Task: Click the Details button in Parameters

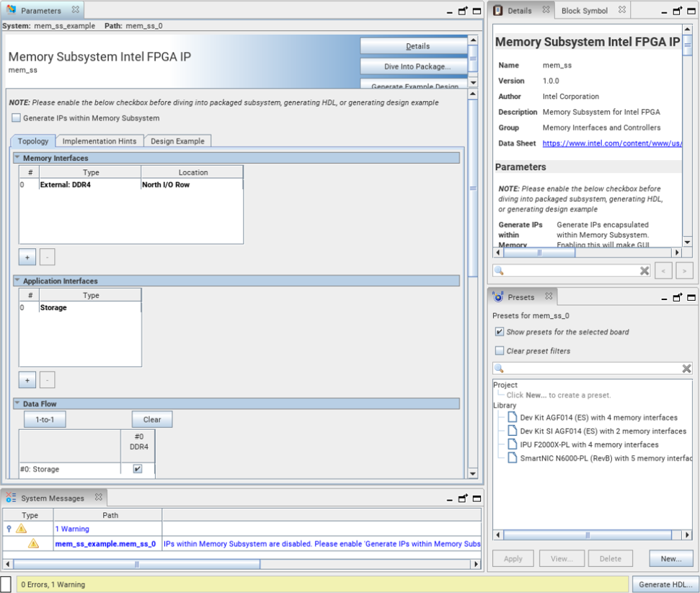Action: tap(414, 46)
